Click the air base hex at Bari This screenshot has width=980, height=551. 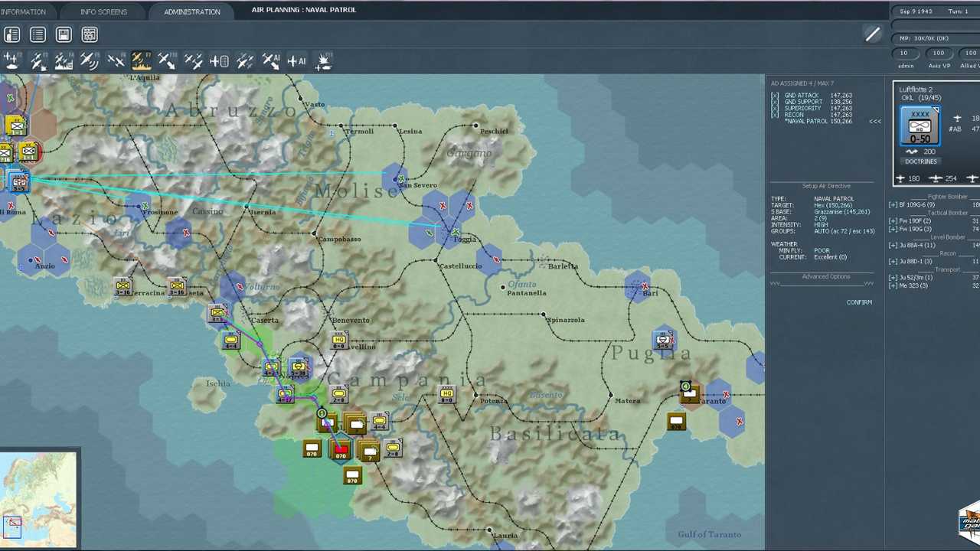tap(638, 287)
